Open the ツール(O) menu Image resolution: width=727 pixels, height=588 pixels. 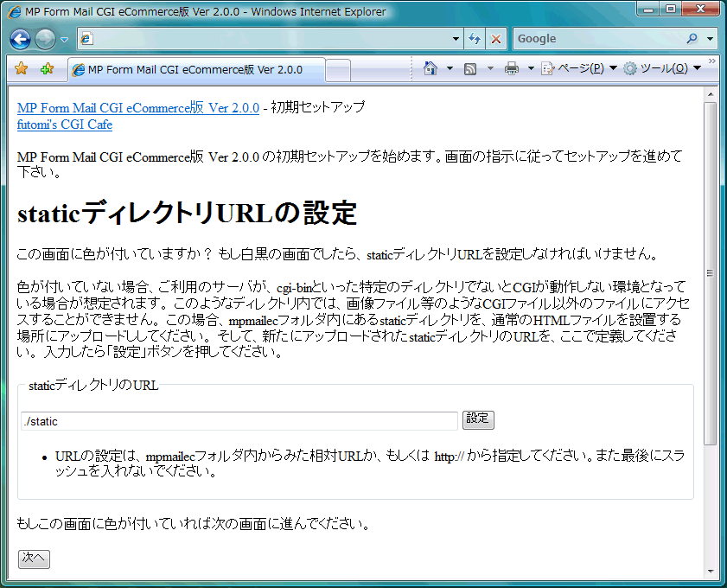[661, 68]
